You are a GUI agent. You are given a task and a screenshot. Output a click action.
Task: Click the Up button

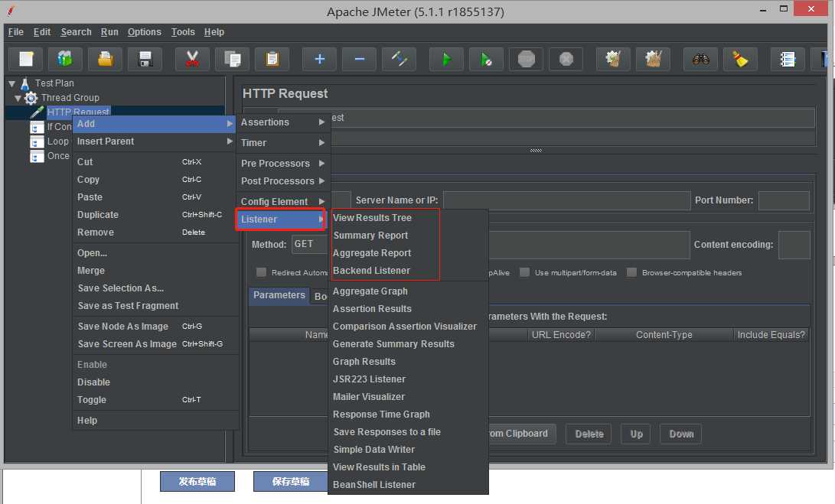tap(636, 434)
